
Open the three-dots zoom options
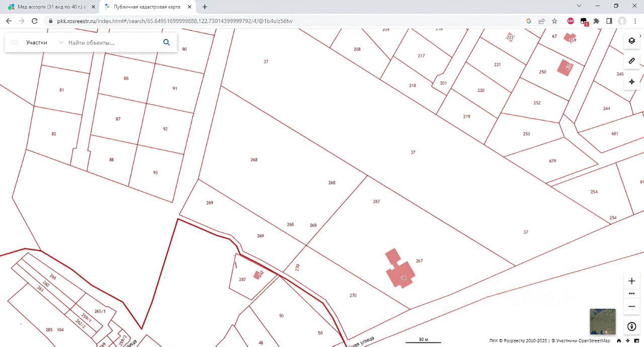[x=632, y=294]
